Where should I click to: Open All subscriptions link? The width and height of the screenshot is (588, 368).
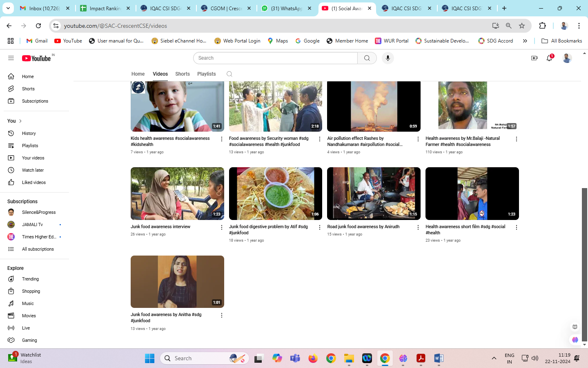point(38,249)
